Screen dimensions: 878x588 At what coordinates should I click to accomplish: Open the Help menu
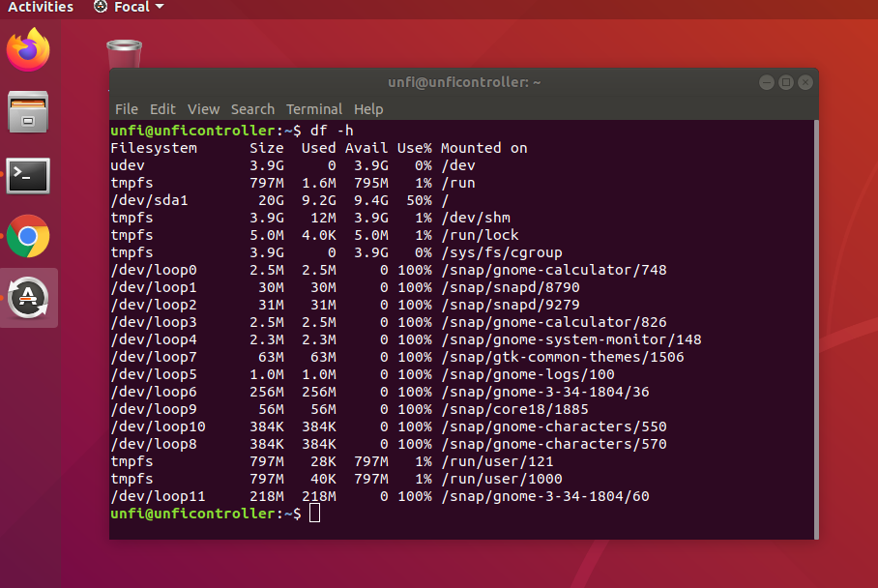click(x=368, y=109)
